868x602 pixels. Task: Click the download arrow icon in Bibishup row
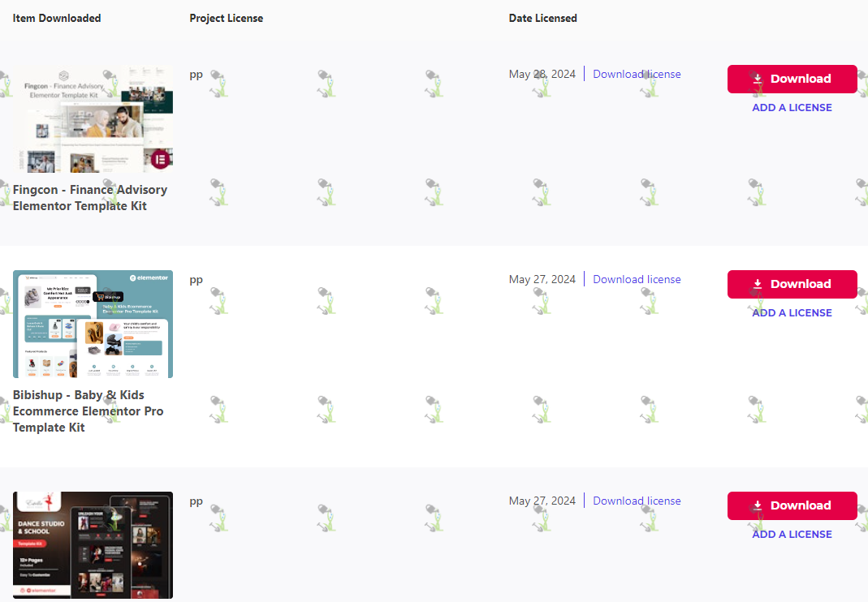[x=758, y=284]
